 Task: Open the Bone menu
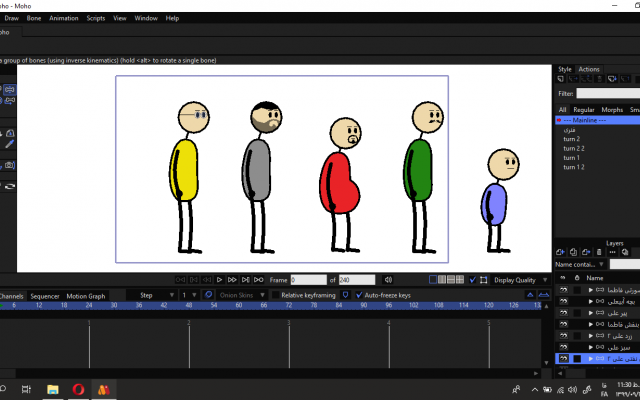click(x=34, y=18)
